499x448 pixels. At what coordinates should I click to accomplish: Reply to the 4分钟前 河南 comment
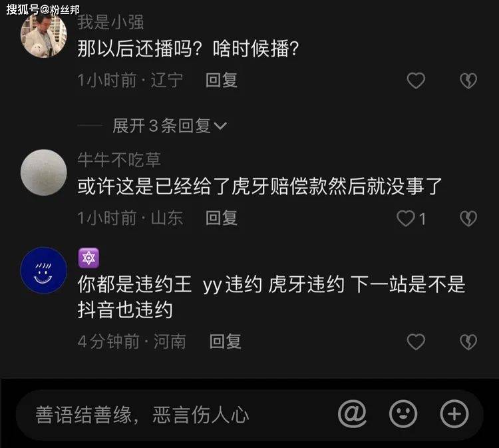point(226,341)
